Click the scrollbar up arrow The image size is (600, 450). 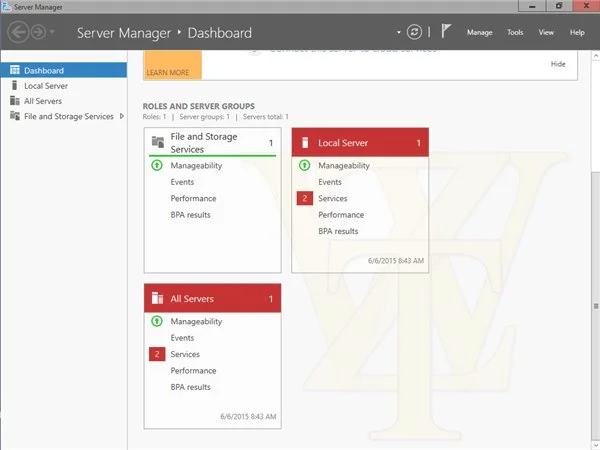[596, 56]
